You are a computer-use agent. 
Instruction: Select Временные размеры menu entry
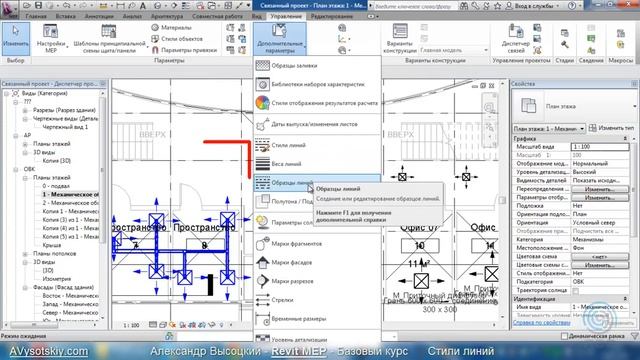point(317,319)
